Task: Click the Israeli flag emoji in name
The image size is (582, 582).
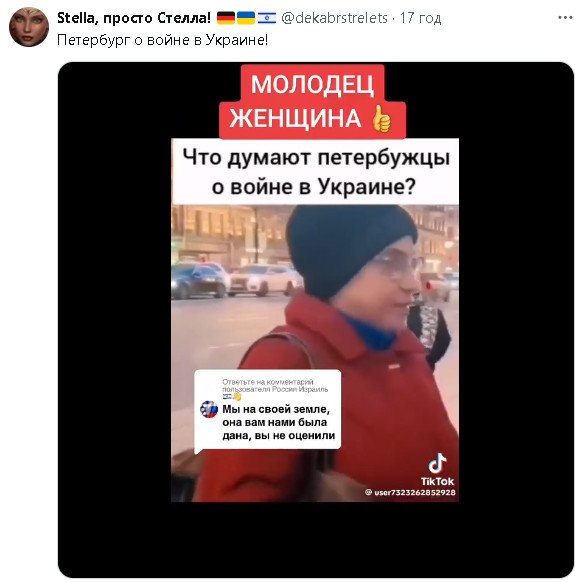Action: pos(267,18)
